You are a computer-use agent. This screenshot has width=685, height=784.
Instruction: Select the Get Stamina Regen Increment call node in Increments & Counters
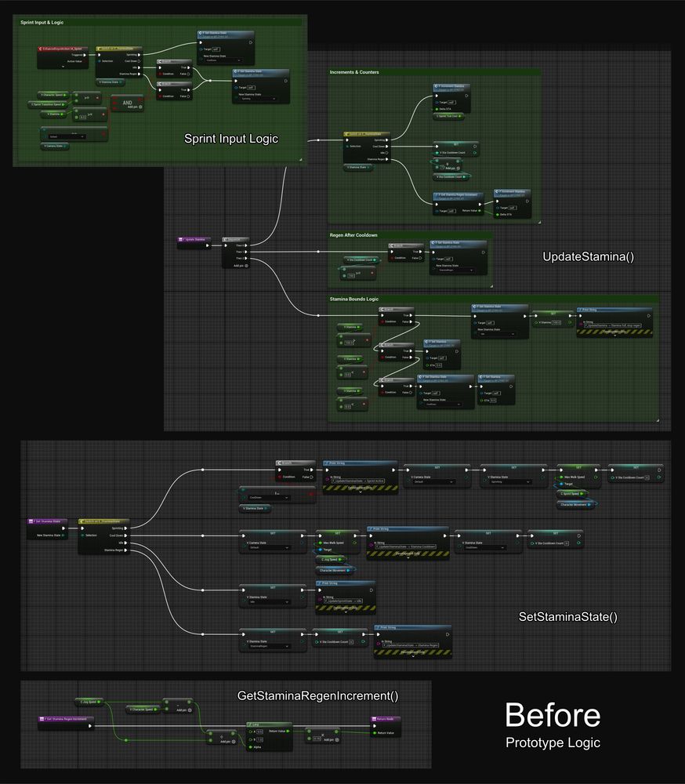click(x=458, y=204)
